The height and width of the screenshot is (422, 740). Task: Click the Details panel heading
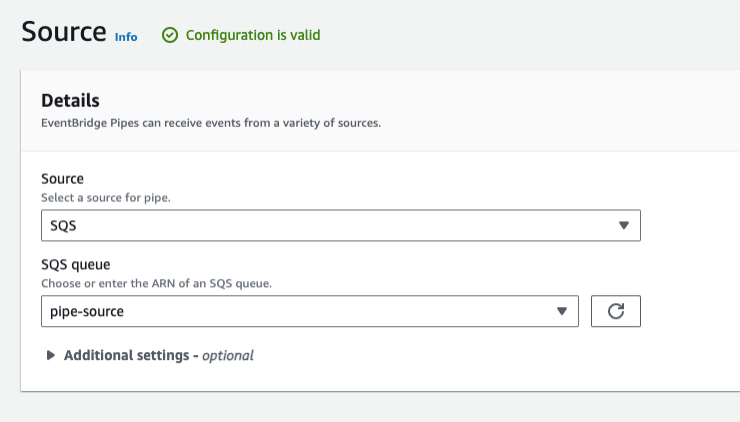pyautogui.click(x=70, y=101)
